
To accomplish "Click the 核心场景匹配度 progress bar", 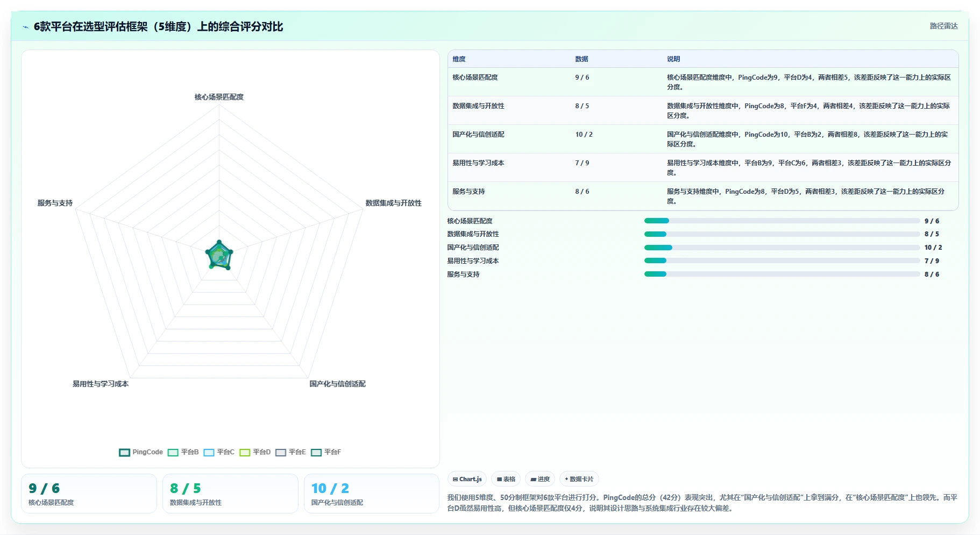I will [x=782, y=221].
